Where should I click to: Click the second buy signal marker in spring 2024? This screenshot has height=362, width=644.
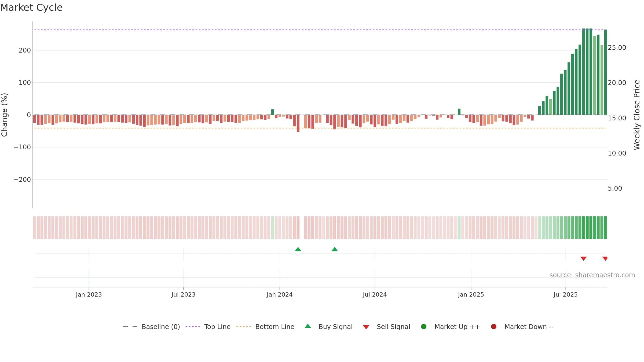[335, 249]
